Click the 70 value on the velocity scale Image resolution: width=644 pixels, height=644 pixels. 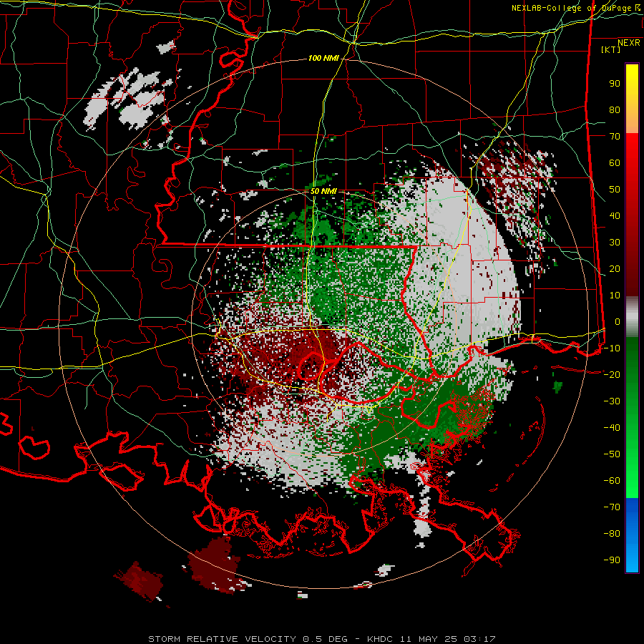[615, 137]
